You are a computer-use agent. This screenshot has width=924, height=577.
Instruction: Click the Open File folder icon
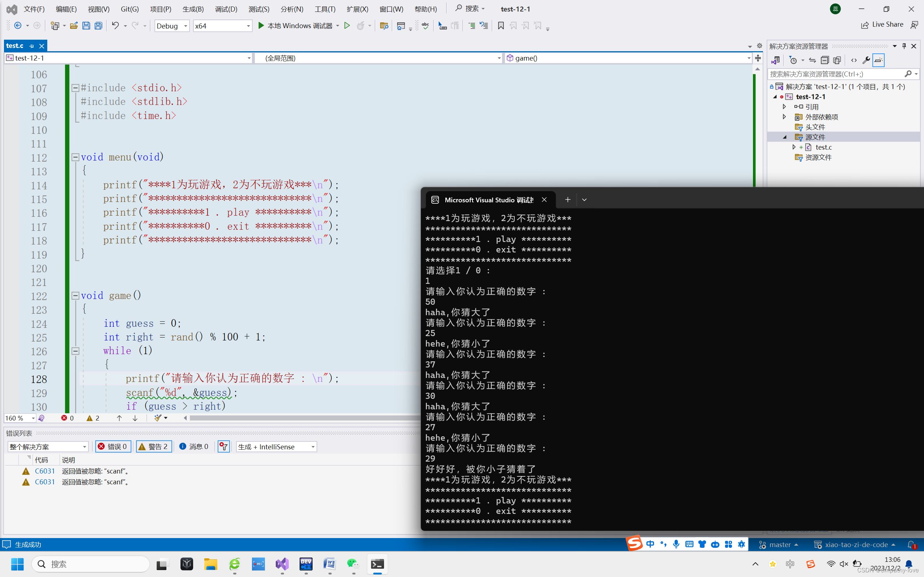[x=74, y=26]
